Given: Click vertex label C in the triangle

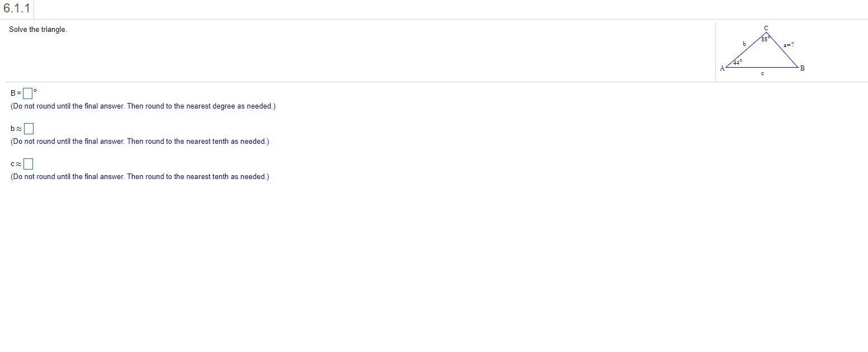Looking at the screenshot, I should [x=766, y=28].
